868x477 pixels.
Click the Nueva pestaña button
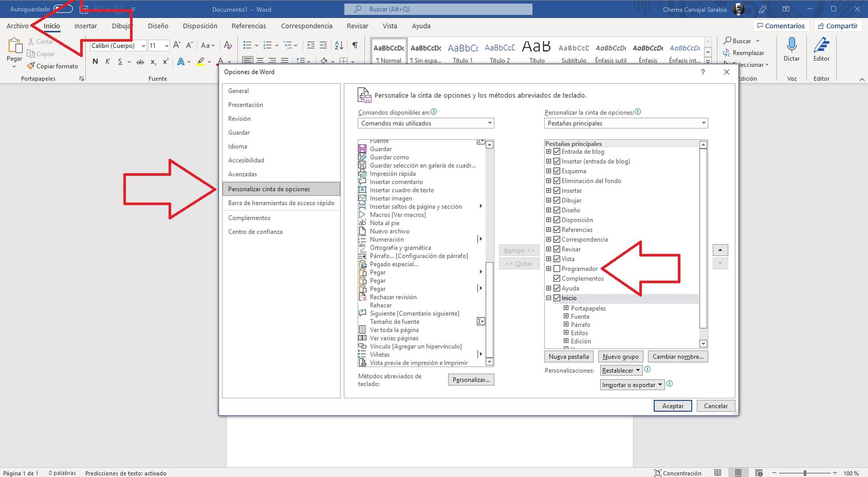pyautogui.click(x=568, y=356)
